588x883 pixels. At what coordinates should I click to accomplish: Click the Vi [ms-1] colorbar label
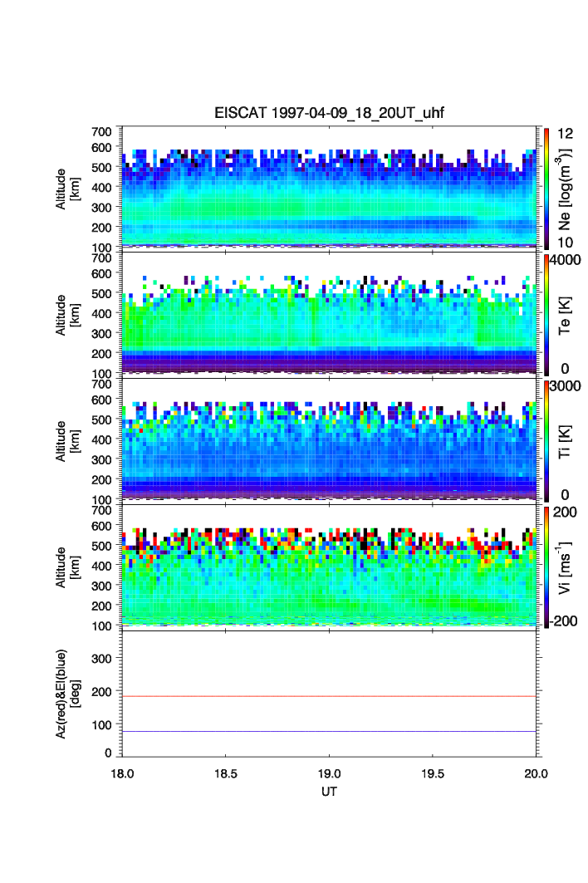point(565,567)
